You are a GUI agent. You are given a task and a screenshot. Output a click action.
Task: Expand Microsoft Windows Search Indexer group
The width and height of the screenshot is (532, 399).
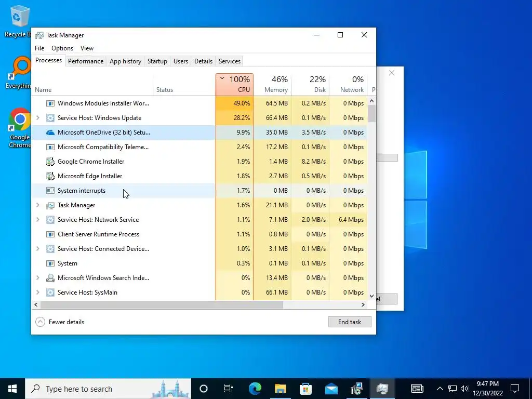[37, 278]
